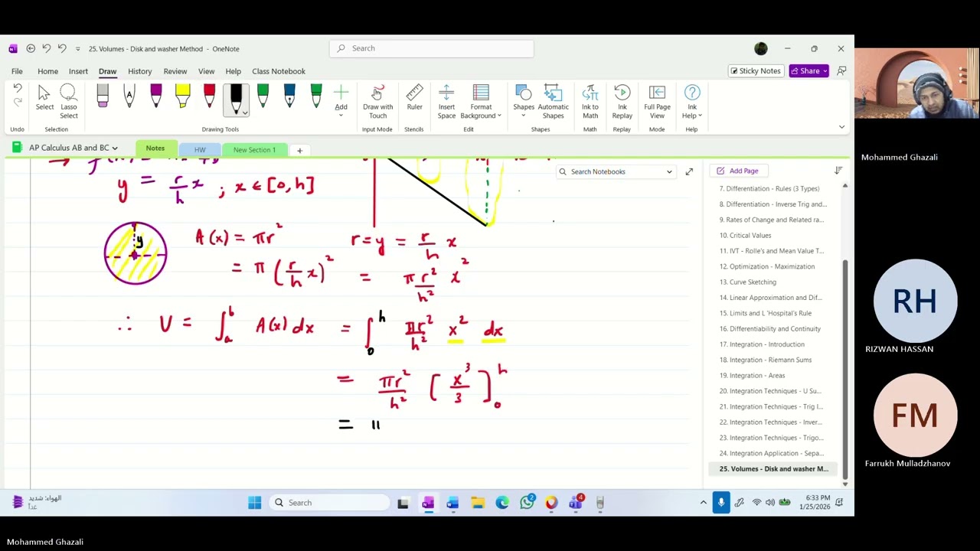This screenshot has height=551, width=980.
Task: Open Edge browser from taskbar
Action: pos(502,503)
